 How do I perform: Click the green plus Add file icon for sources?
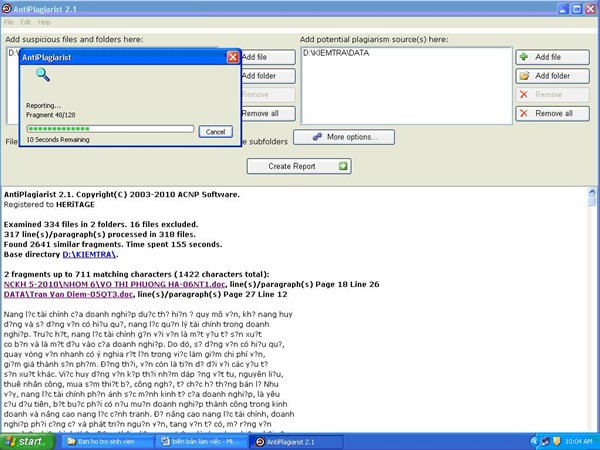point(524,57)
